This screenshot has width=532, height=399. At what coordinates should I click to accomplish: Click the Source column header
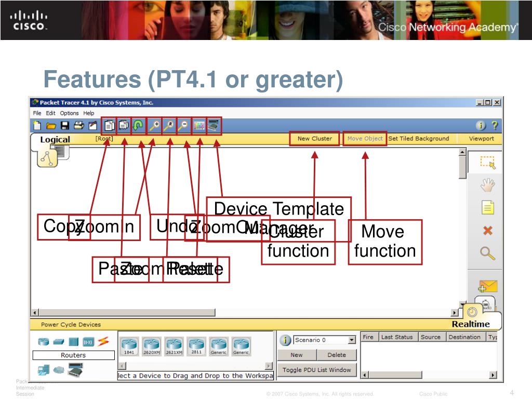[x=432, y=337]
